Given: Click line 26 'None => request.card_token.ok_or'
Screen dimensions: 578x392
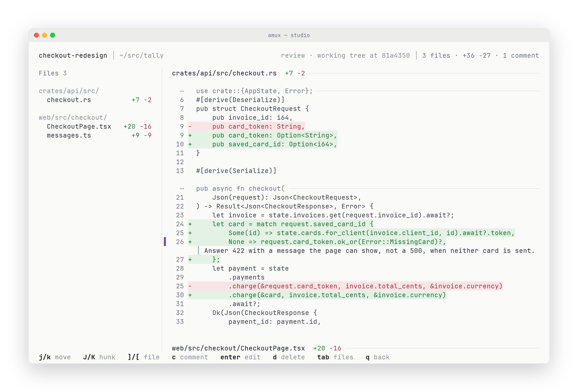Looking at the screenshot, I should [x=317, y=242].
